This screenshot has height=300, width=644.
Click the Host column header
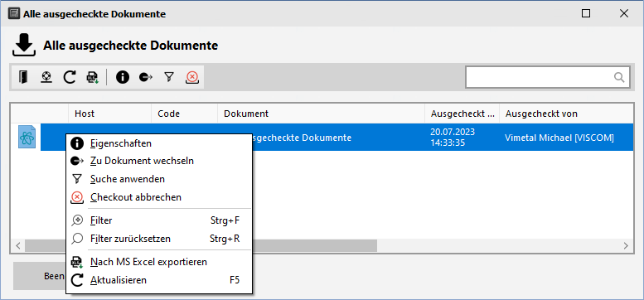click(109, 114)
